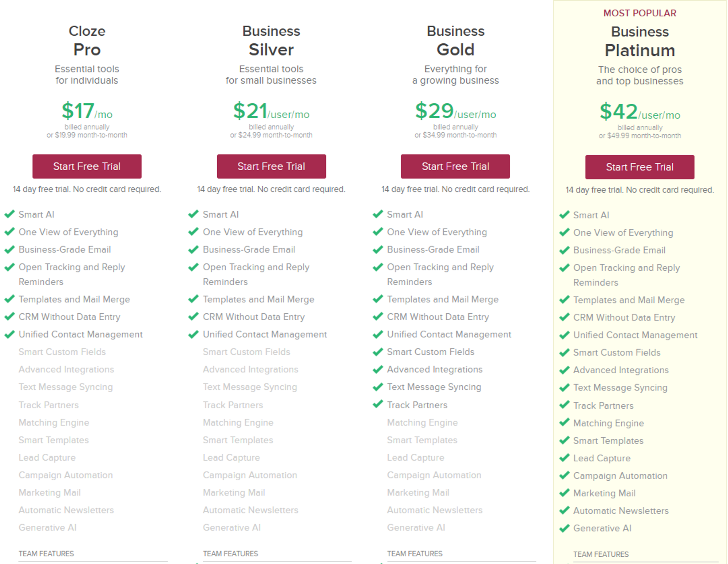The width and height of the screenshot is (728, 564).
Task: Click the Campaign Automation feature in Business Platinum
Action: click(620, 476)
